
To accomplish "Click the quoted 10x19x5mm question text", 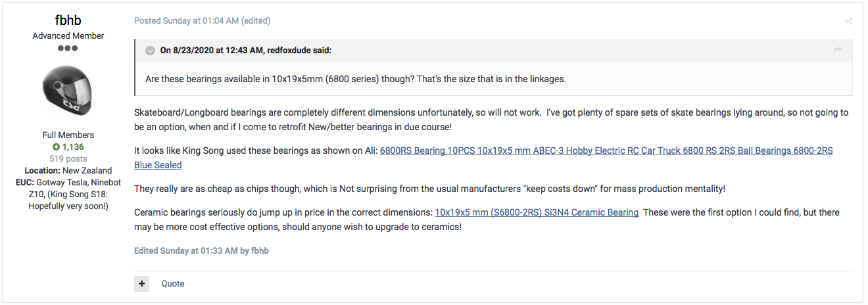I will 356,79.
